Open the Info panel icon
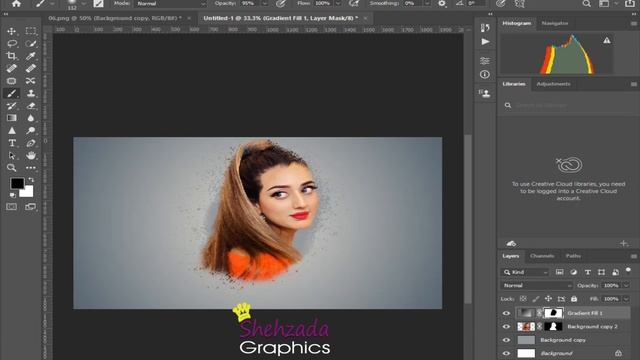The image size is (640, 360). [485, 74]
